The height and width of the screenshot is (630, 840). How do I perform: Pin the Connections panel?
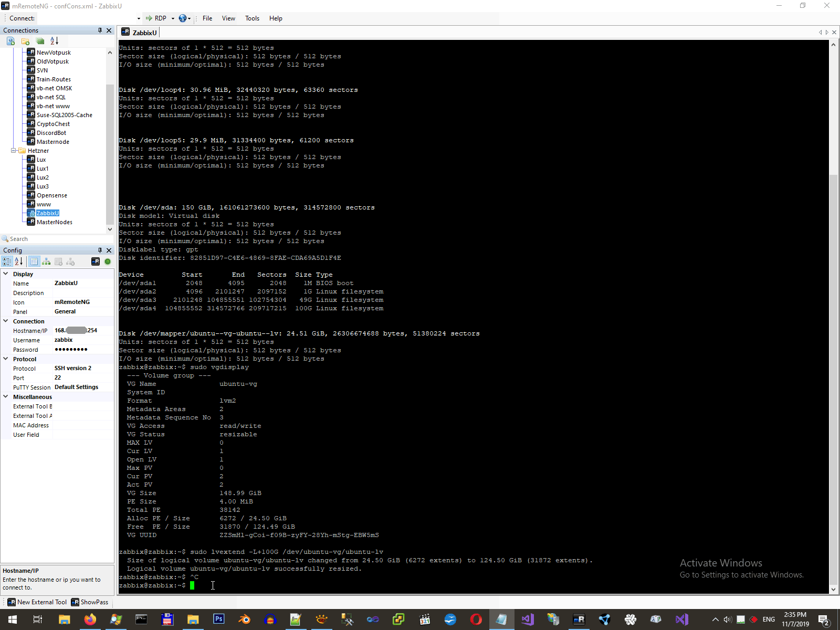[100, 30]
